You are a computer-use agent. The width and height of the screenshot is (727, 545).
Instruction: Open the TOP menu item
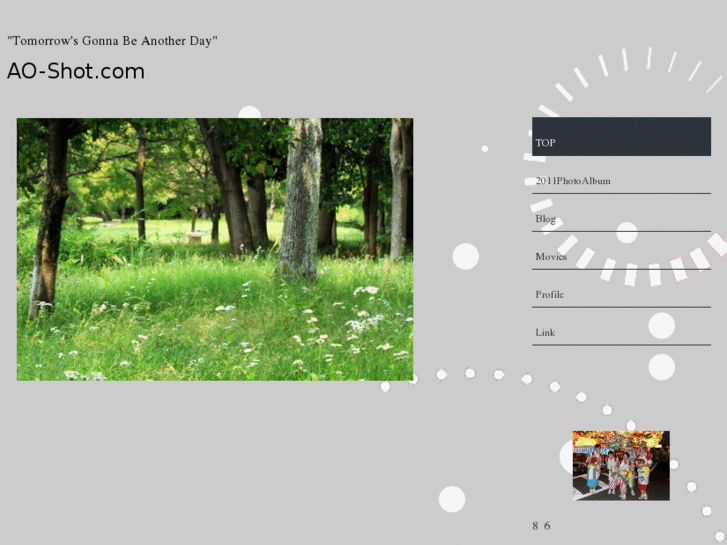[621, 136]
